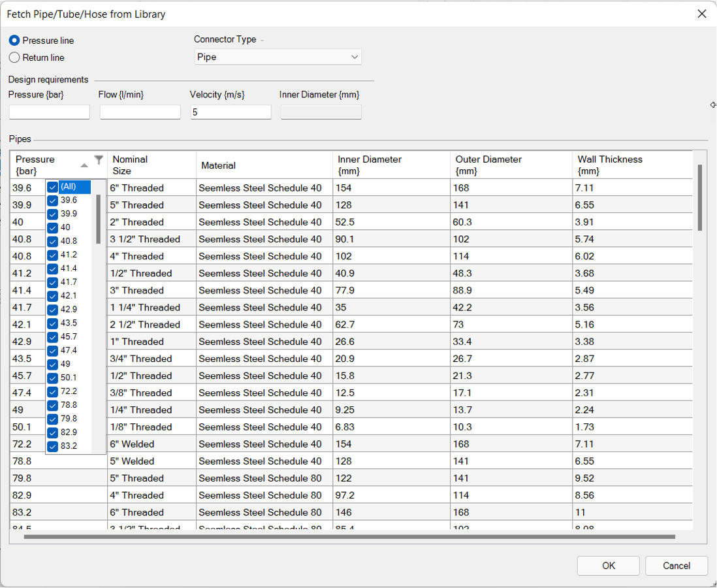Toggle the 45.7 filter checkbox

click(x=53, y=337)
